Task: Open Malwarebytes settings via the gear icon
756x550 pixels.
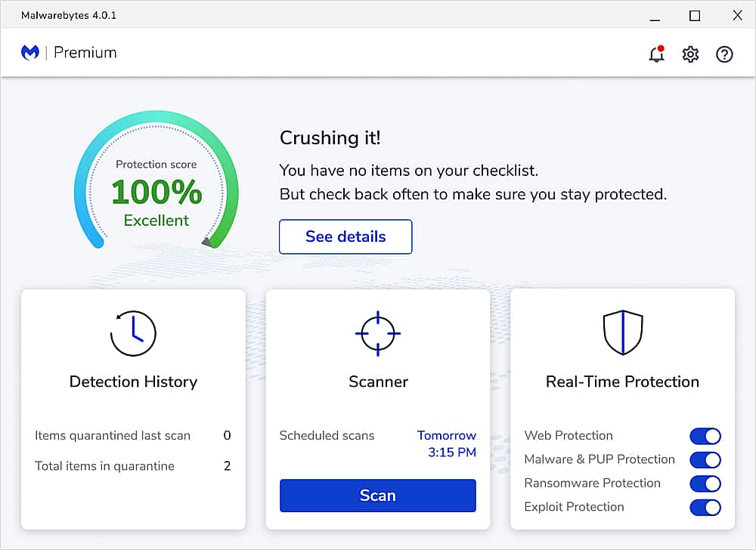Action: (690, 54)
